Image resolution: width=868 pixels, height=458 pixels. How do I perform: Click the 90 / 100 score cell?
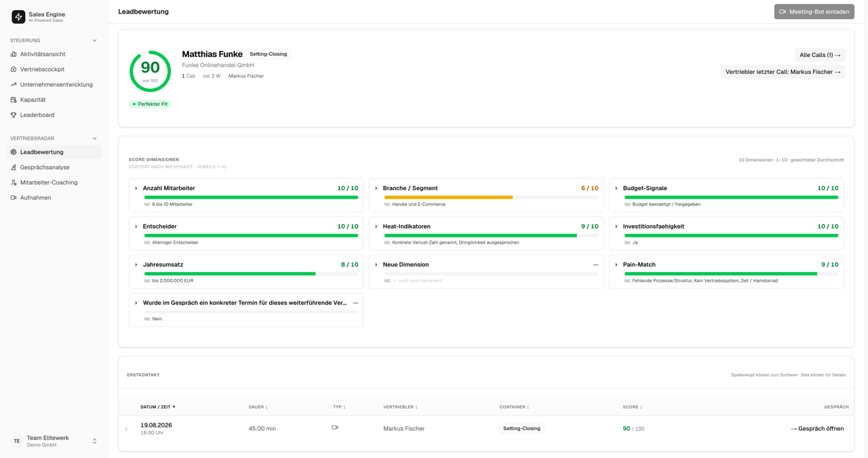(x=633, y=429)
